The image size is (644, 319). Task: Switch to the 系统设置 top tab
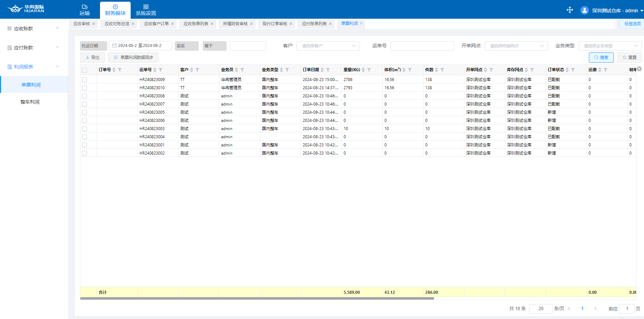point(146,10)
